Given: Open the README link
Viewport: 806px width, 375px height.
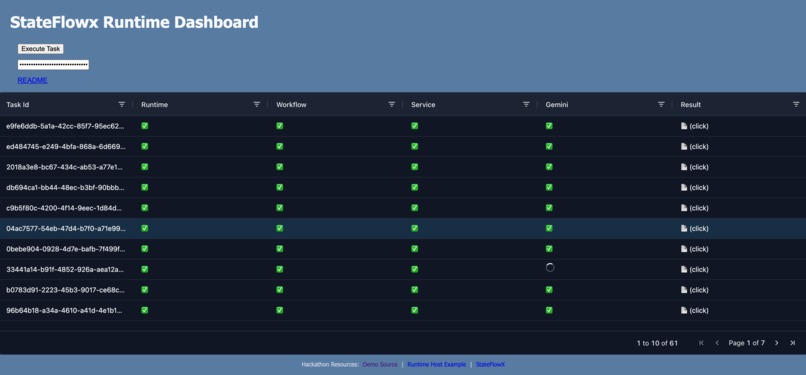Looking at the screenshot, I should pyautogui.click(x=32, y=80).
